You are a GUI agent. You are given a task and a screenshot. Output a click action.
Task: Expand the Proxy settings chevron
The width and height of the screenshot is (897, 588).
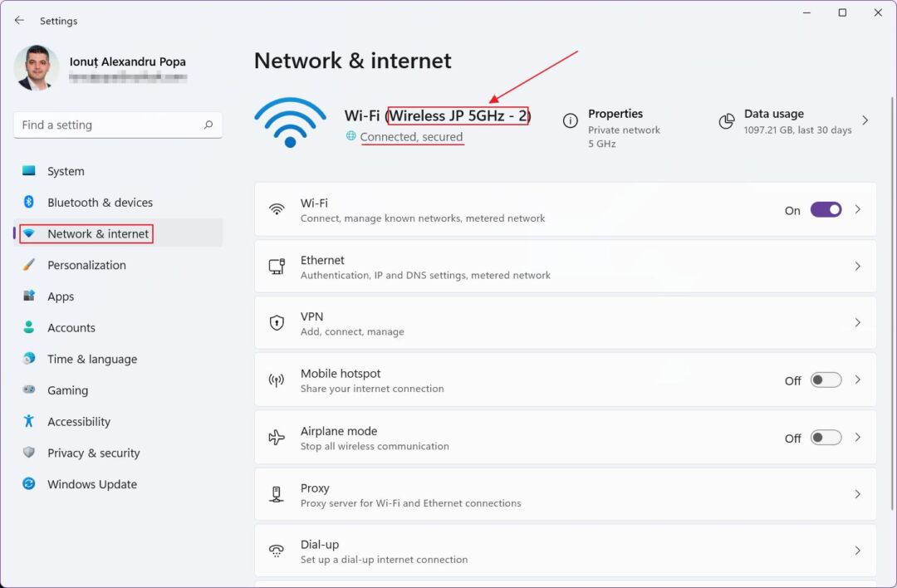pyautogui.click(x=857, y=494)
